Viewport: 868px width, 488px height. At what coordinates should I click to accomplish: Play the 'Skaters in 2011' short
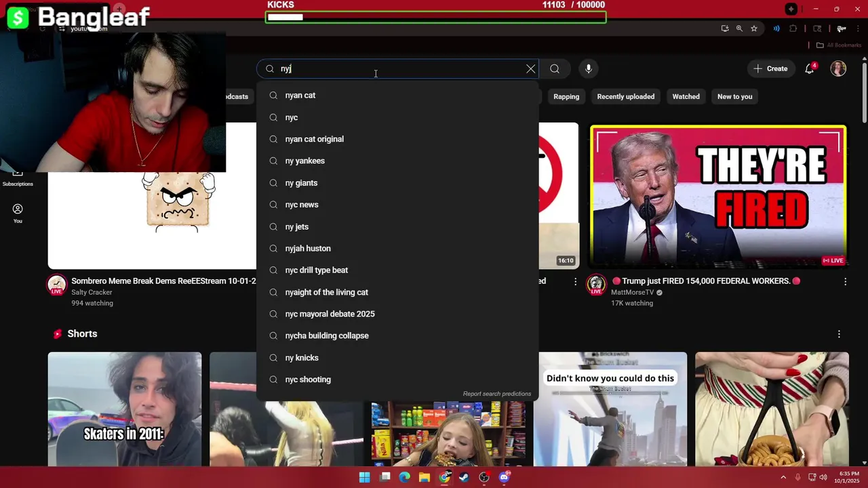click(x=125, y=409)
